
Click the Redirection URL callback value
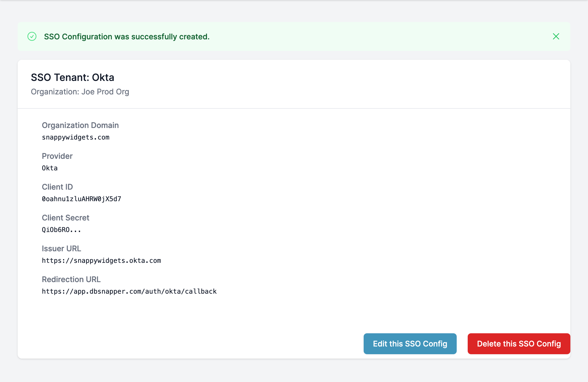[129, 291]
